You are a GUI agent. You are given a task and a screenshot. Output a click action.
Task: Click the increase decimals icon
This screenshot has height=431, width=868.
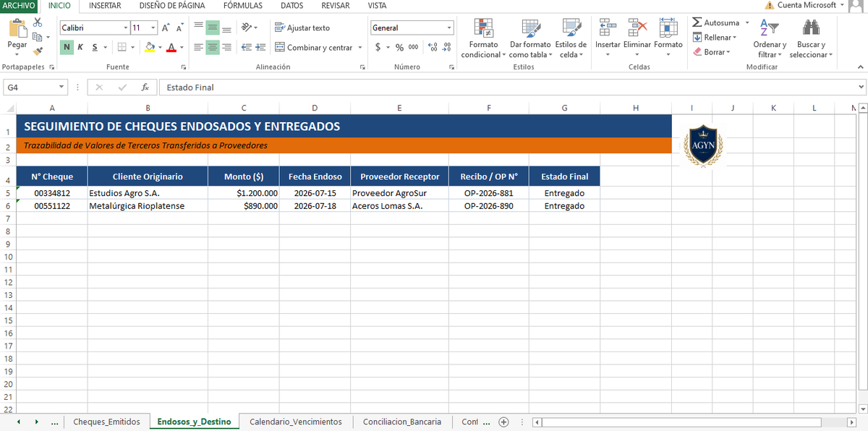(x=433, y=48)
